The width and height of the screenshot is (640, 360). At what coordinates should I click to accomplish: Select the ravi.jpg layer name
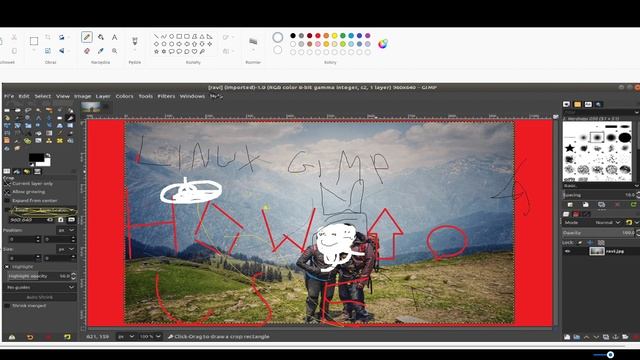tap(615, 251)
